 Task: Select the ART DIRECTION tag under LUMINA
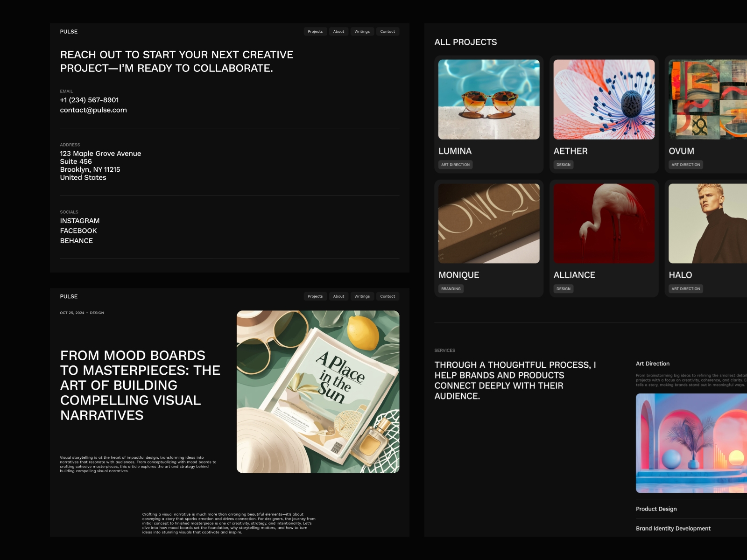456,164
